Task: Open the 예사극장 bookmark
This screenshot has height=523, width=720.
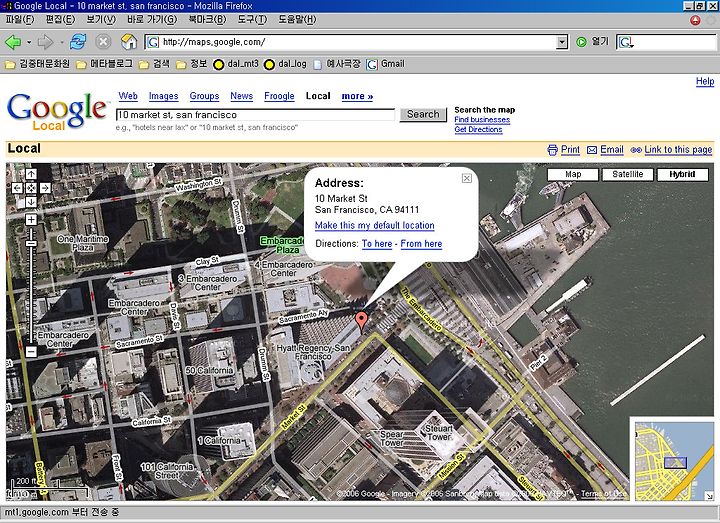Action: click(x=337, y=64)
